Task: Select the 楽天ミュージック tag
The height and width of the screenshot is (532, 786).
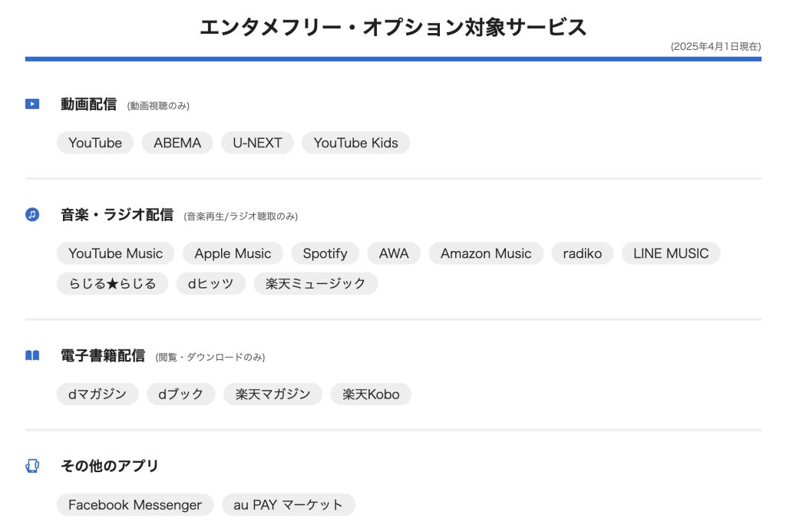Action: click(315, 283)
